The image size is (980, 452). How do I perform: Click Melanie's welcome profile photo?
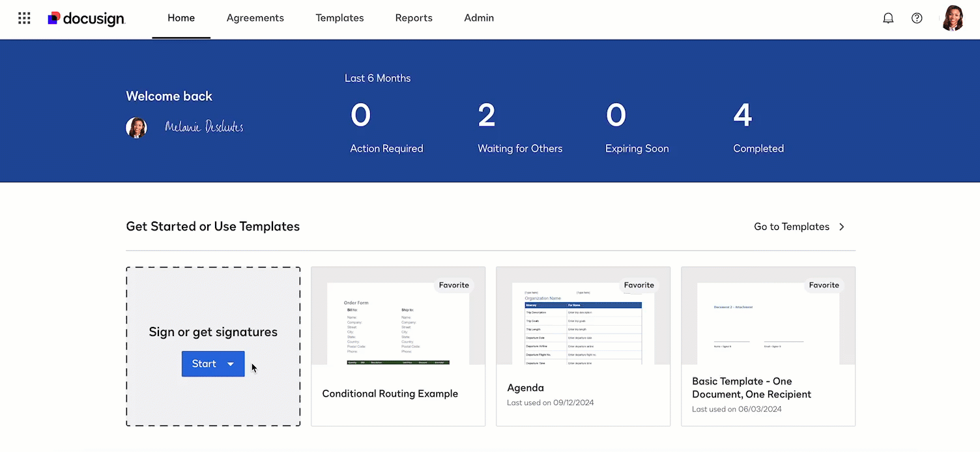pyautogui.click(x=136, y=128)
